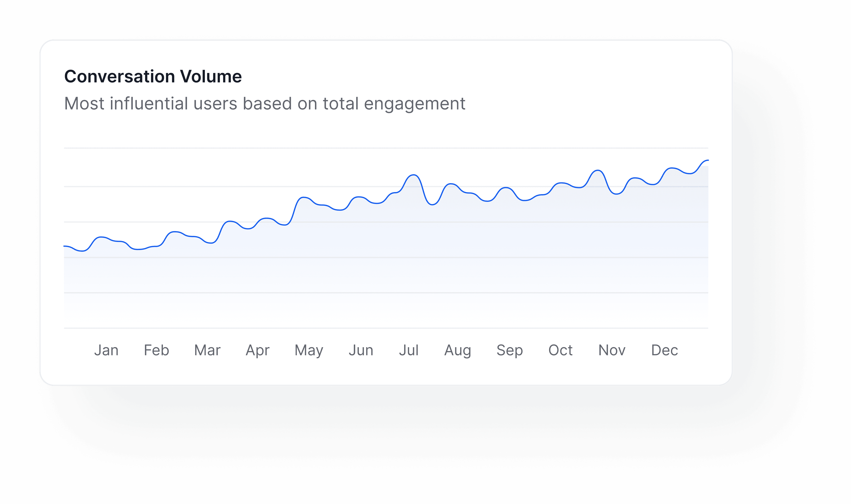The image size is (851, 504).
Task: Select the Aug axis label
Action: (458, 351)
